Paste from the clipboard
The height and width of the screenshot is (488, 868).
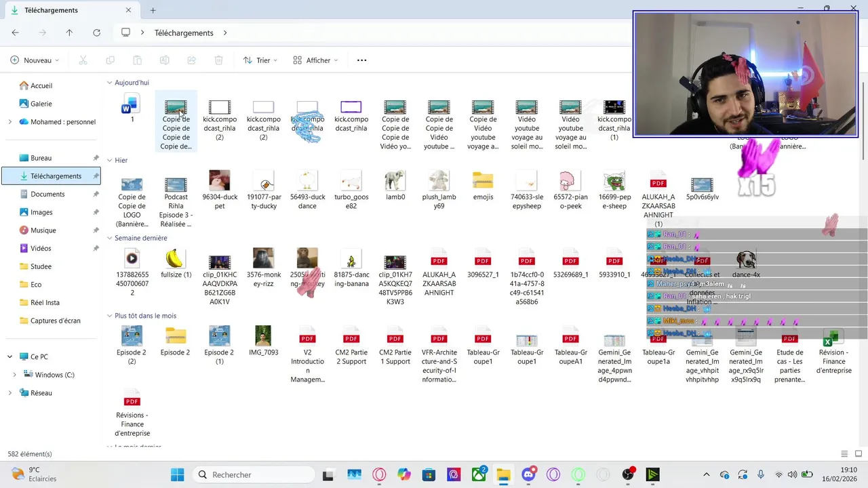point(137,60)
